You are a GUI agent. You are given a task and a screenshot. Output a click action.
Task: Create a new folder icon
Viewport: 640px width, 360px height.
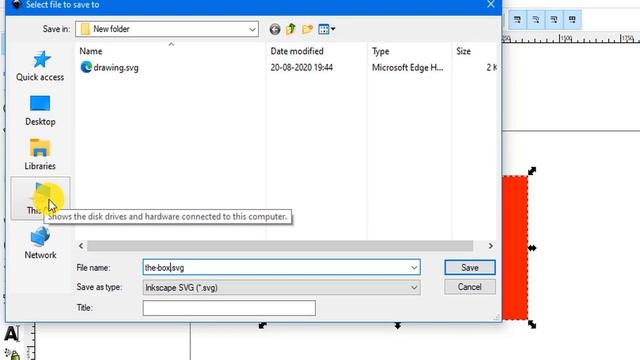point(307,29)
